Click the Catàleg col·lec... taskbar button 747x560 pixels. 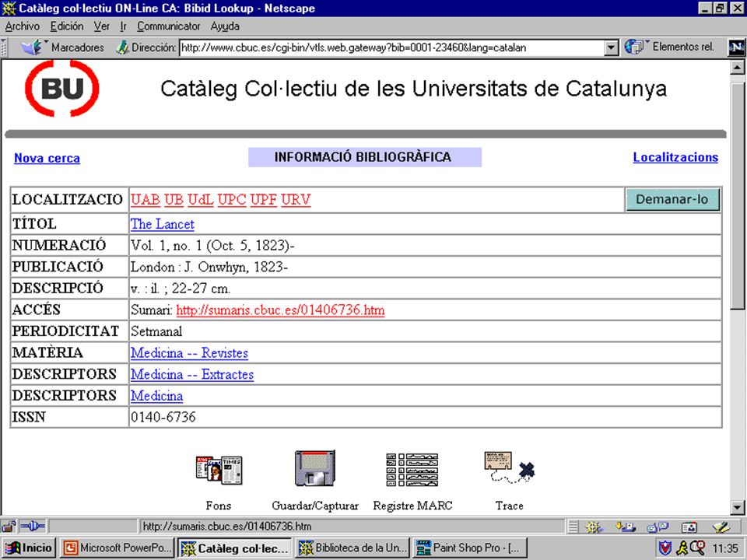[x=235, y=548]
